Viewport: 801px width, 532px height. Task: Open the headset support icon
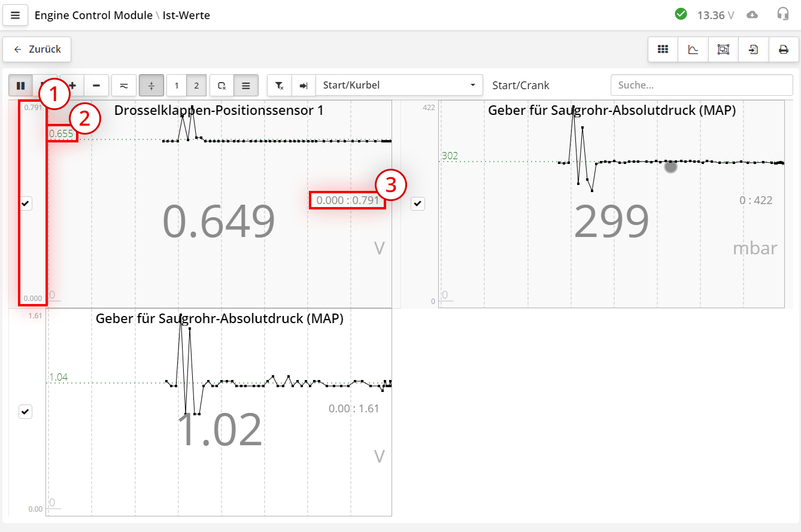click(782, 14)
